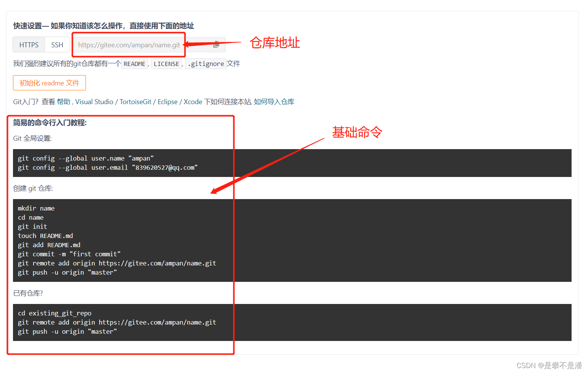588x373 pixels.
Task: Open the Visual Studio connection guide link
Action: 94,101
